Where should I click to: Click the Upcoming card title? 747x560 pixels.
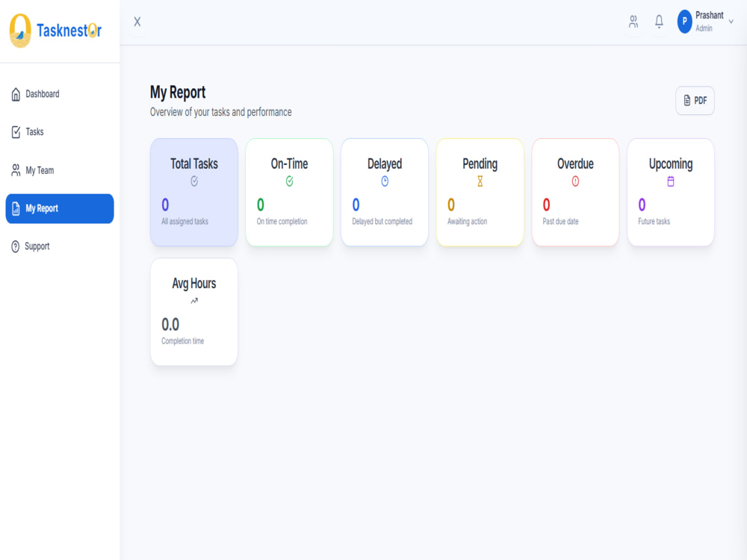pos(670,164)
